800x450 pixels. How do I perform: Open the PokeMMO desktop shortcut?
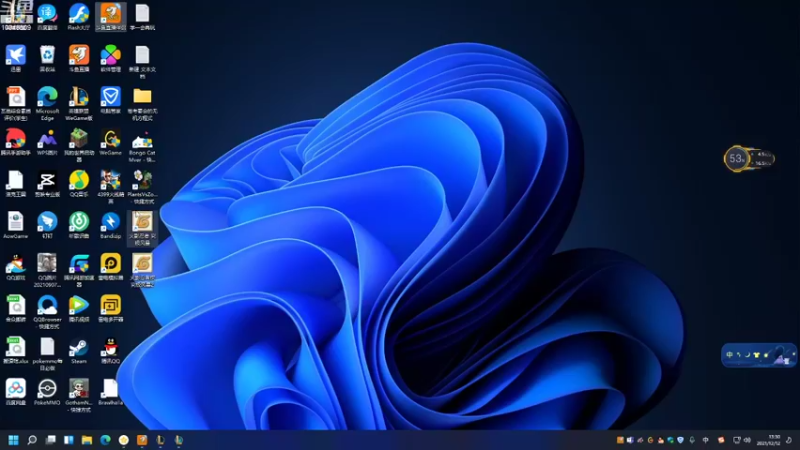click(47, 392)
